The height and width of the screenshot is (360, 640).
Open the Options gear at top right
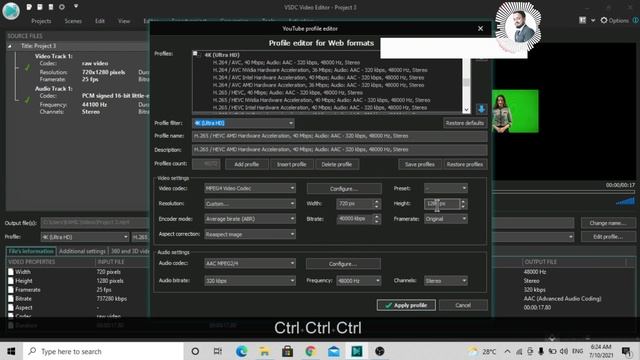click(x=614, y=20)
